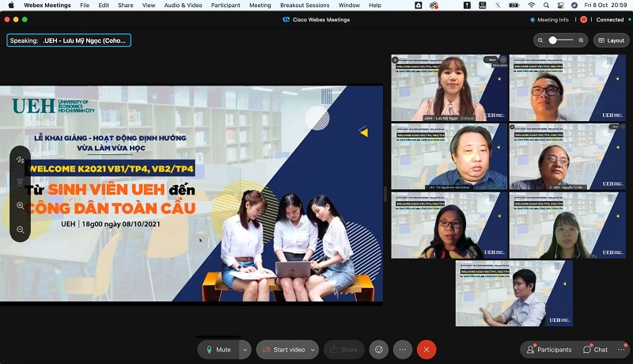Image resolution: width=633 pixels, height=364 pixels.
Task: Open the Participant menu
Action: pyautogui.click(x=226, y=6)
